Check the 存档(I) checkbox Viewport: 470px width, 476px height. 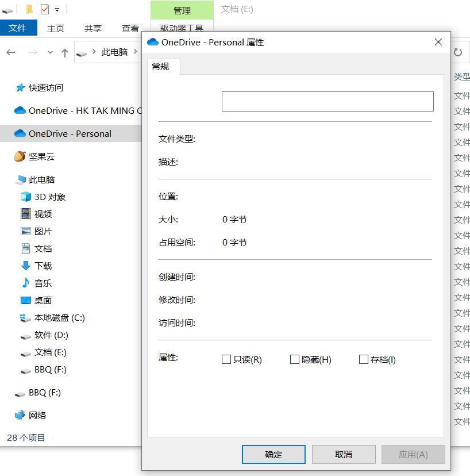click(364, 359)
